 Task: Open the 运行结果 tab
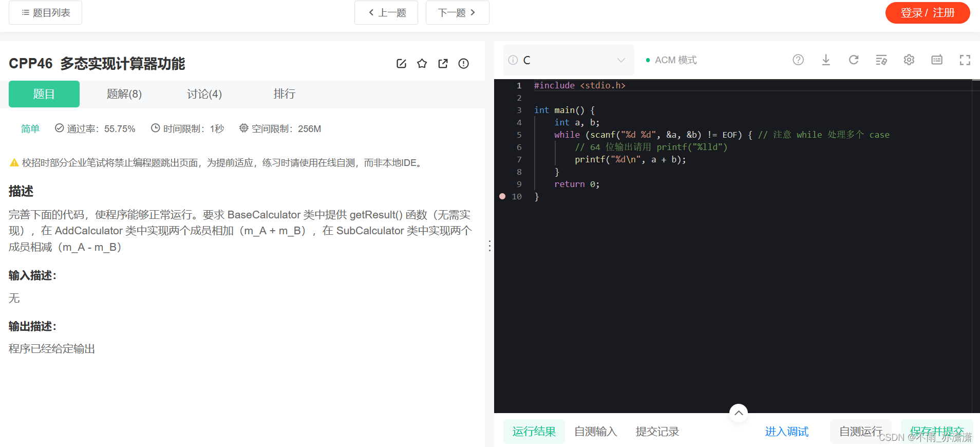coord(534,432)
